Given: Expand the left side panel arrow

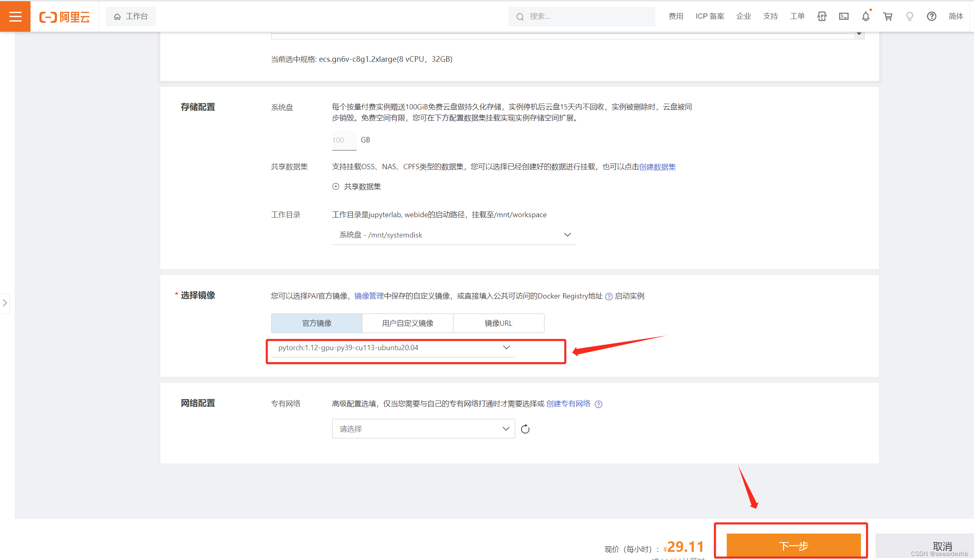Looking at the screenshot, I should point(5,303).
